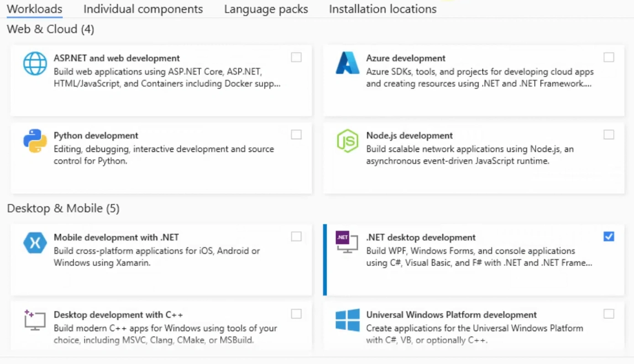The height and width of the screenshot is (364, 634).
Task: Click description 'Build WPF, Windows Forms, and console'
Action: point(479,257)
